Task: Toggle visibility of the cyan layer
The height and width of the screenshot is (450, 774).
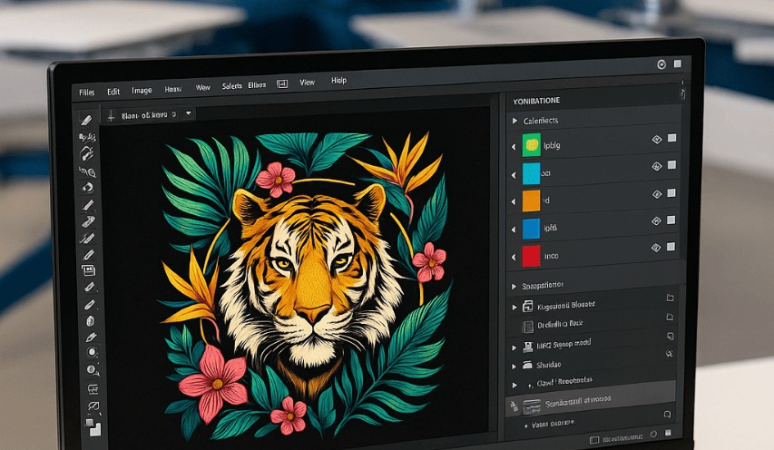Action: point(657,167)
